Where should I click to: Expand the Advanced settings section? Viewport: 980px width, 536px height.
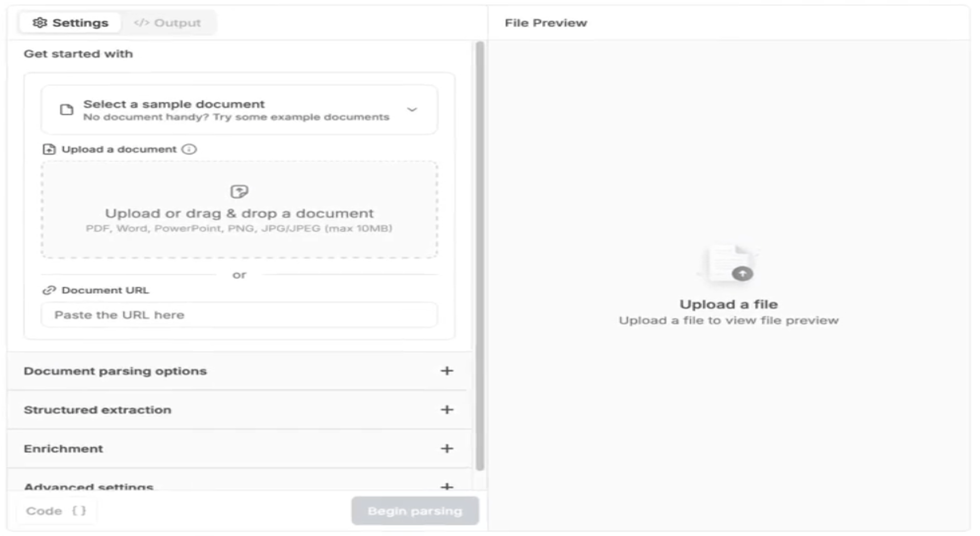point(447,486)
